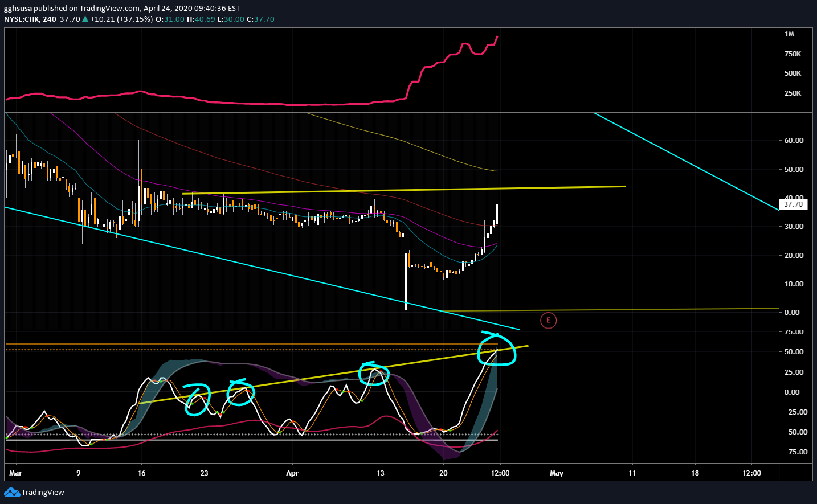Viewport: 817px width, 504px height.
Task: Click the May date label on time axis
Action: coord(557,473)
